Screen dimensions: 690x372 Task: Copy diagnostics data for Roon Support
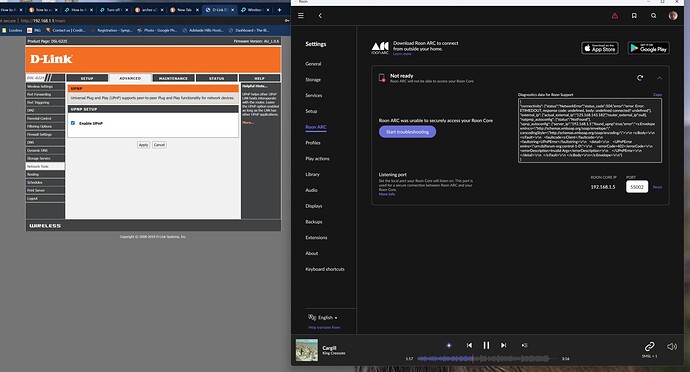click(x=657, y=95)
